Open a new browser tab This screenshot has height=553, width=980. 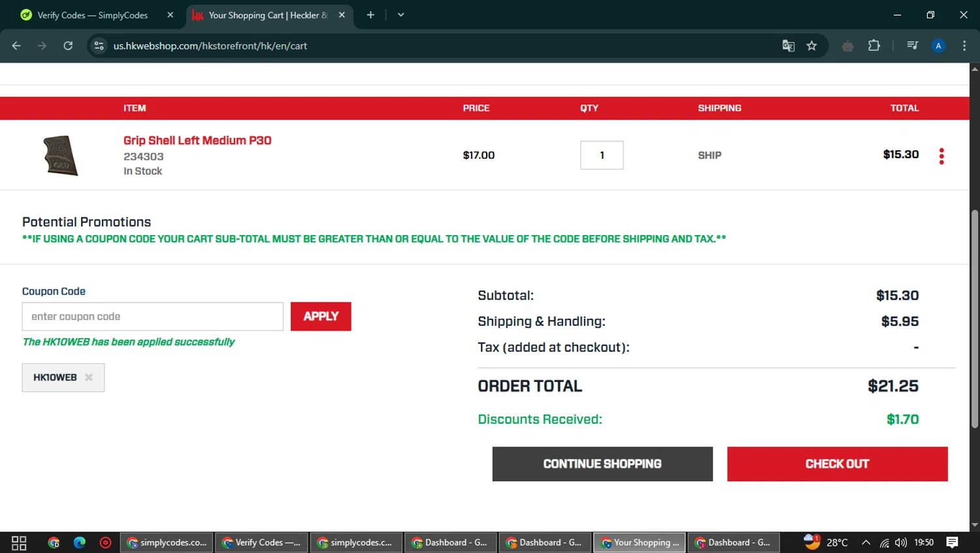(370, 14)
